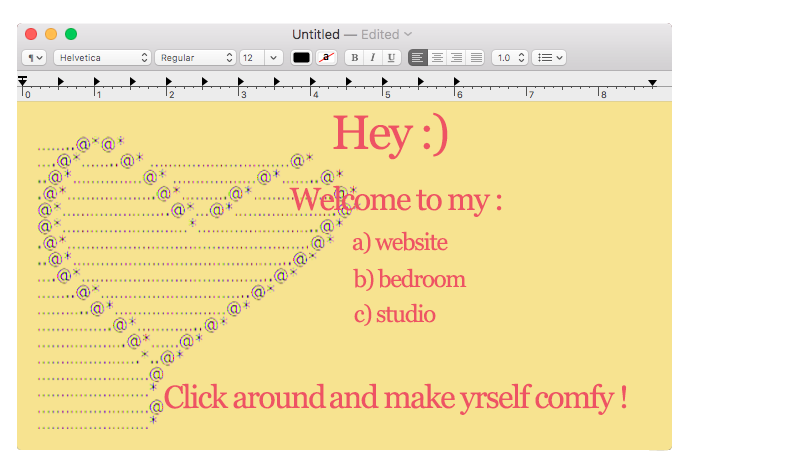800x459 pixels.
Task: Click the Edited status arrow in title bar
Action: [408, 34]
